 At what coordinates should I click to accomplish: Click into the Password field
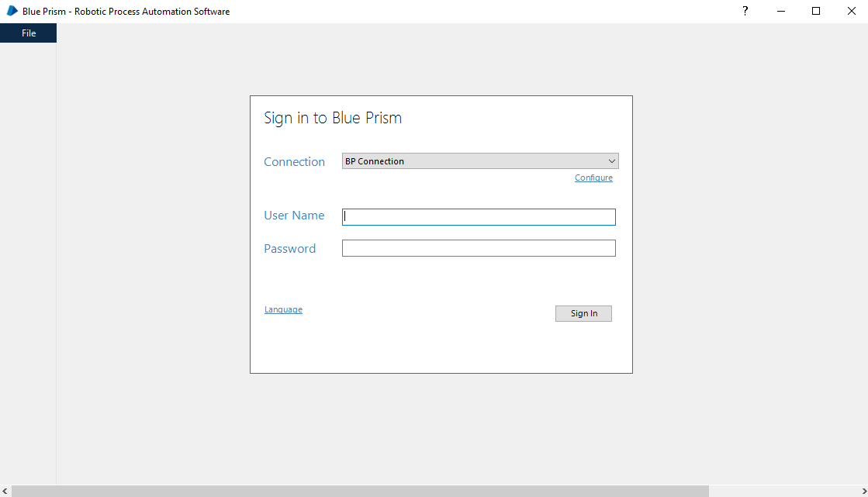[x=479, y=248]
